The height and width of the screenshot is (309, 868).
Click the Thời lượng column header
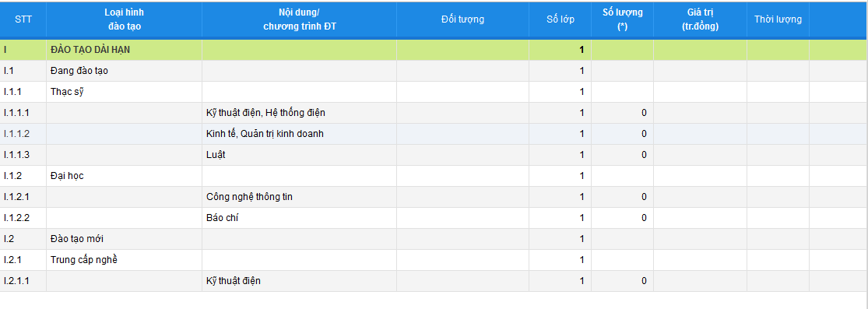coord(778,19)
